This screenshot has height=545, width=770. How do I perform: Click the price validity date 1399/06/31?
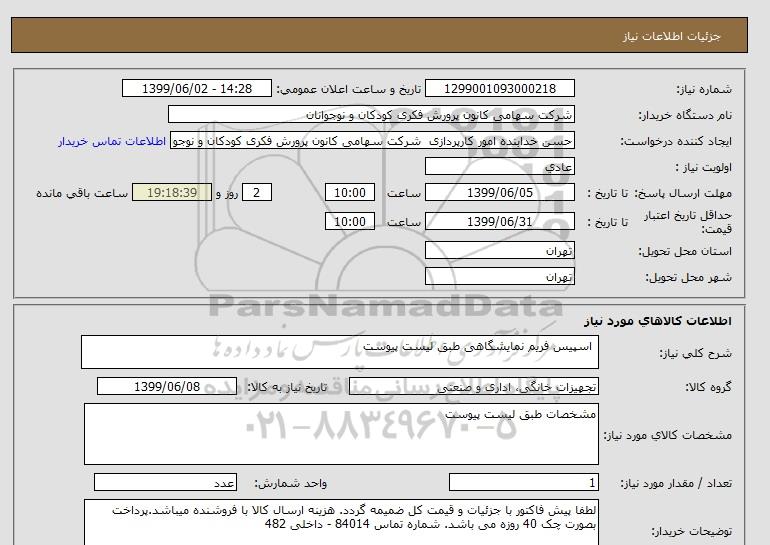[499, 221]
